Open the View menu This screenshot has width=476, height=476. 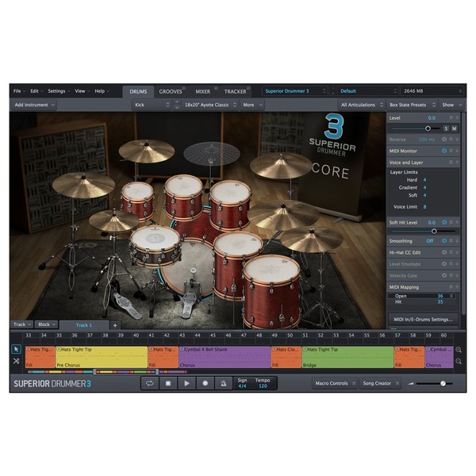(x=82, y=91)
